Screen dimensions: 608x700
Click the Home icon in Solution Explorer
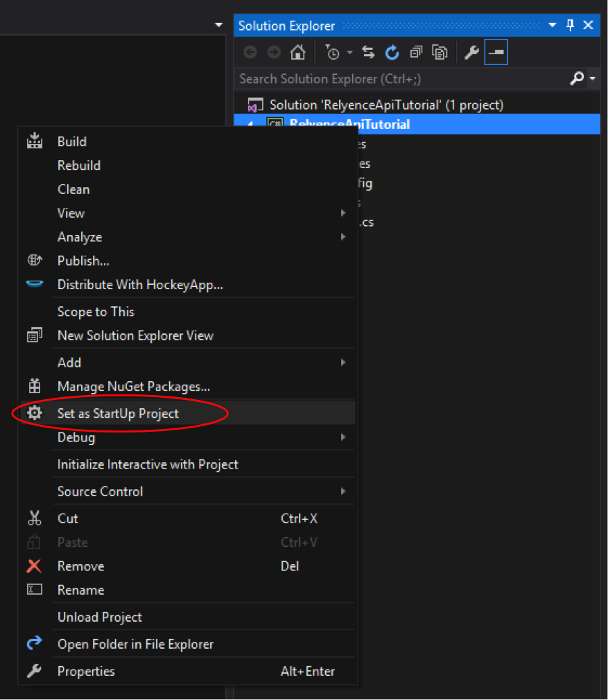297,53
